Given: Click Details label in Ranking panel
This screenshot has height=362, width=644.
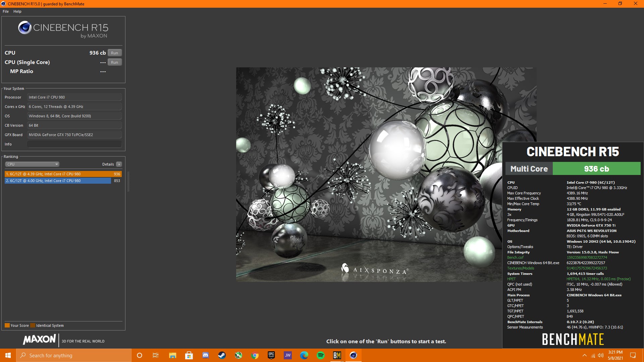Looking at the screenshot, I should pyautogui.click(x=108, y=164).
